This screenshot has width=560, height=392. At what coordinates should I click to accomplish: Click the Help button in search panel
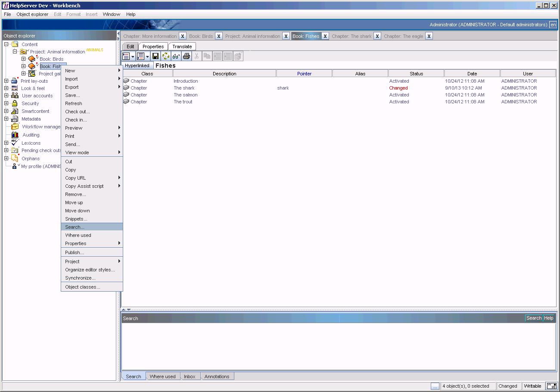click(549, 318)
